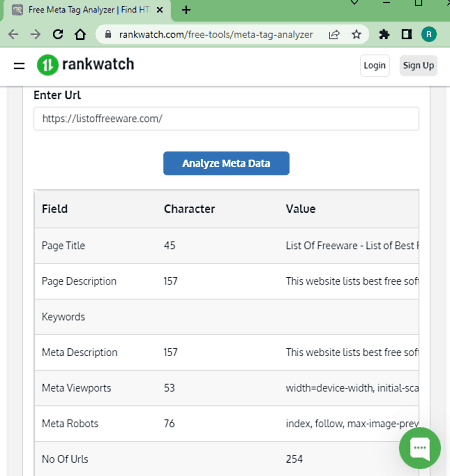Screen dimensions: 450x476
Task: Select the Page Description value text
Action: tap(352, 281)
